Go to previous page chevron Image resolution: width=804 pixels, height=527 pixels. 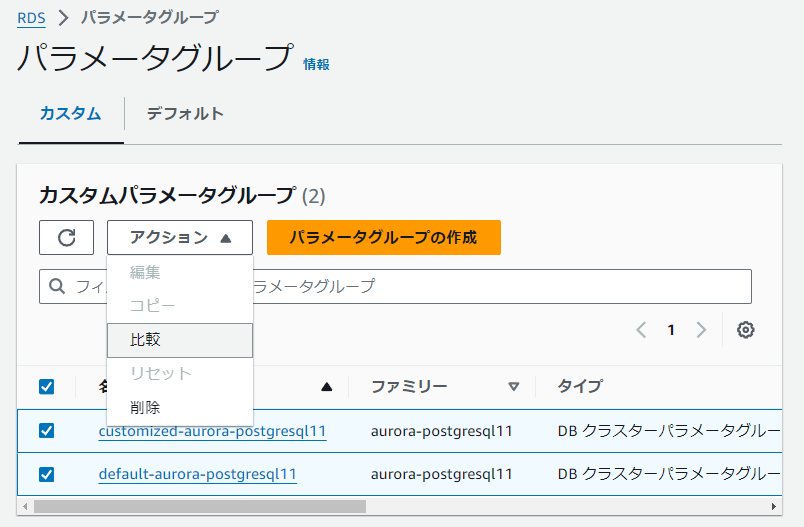tap(641, 330)
